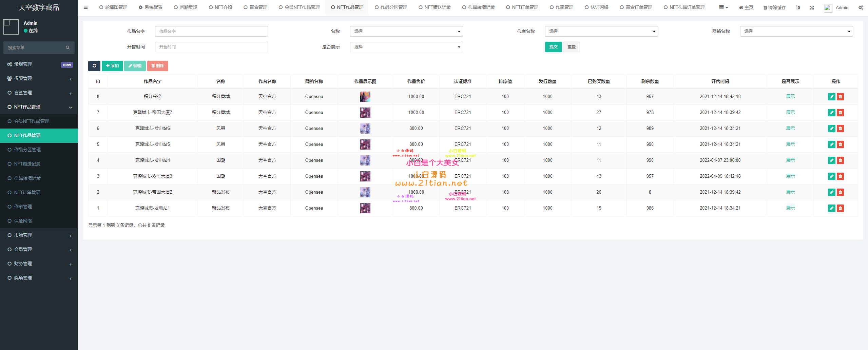The width and height of the screenshot is (868, 350).
Task: Click the 作品名字 search input field
Action: (x=211, y=31)
